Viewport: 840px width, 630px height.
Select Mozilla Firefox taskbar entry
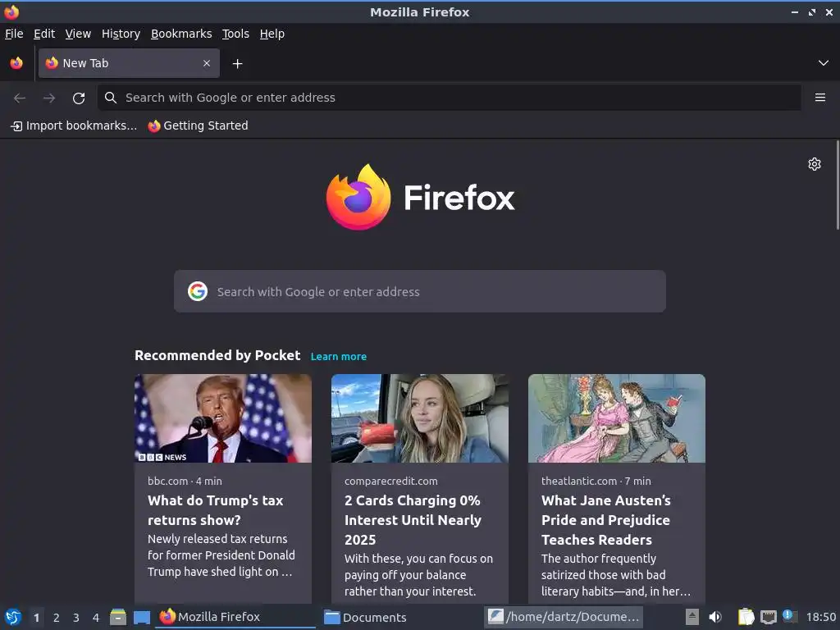click(x=235, y=617)
